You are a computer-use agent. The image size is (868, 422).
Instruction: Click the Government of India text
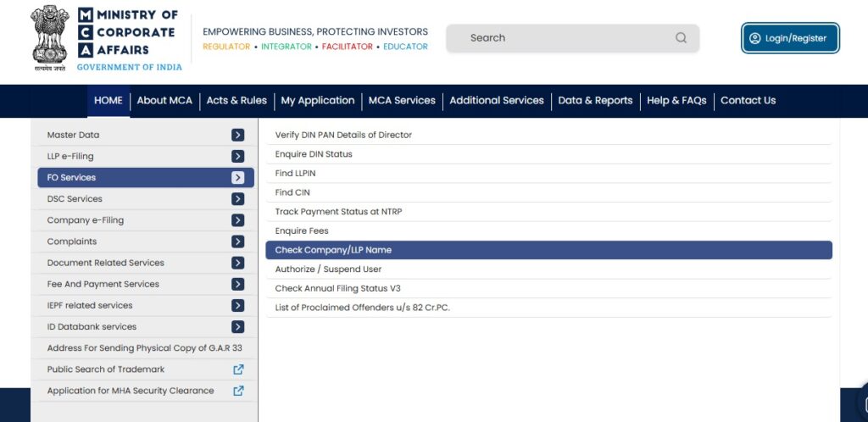coord(129,67)
